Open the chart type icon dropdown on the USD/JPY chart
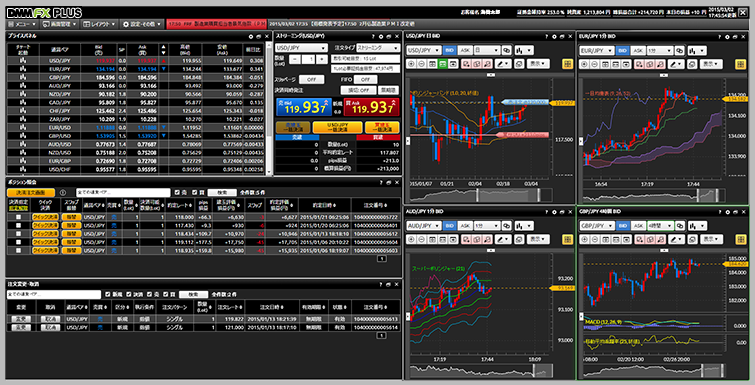The width and height of the screenshot is (755, 385). point(523,50)
